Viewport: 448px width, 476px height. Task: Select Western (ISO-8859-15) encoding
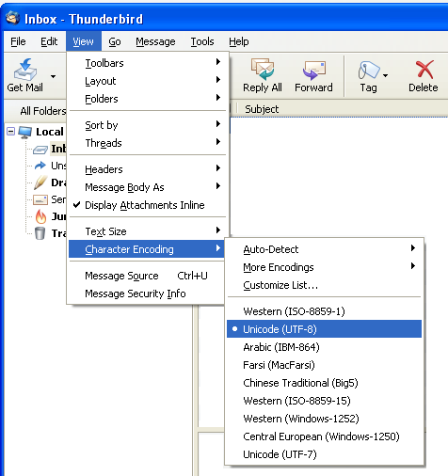[325, 401]
